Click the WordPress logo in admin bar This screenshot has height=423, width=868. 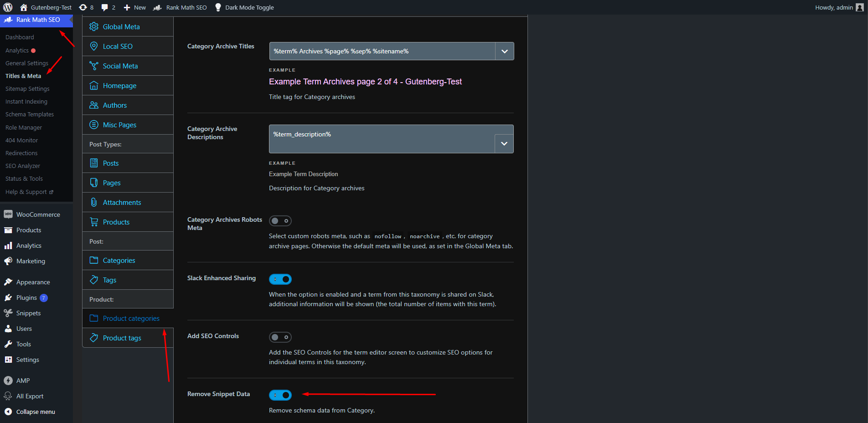(x=8, y=7)
